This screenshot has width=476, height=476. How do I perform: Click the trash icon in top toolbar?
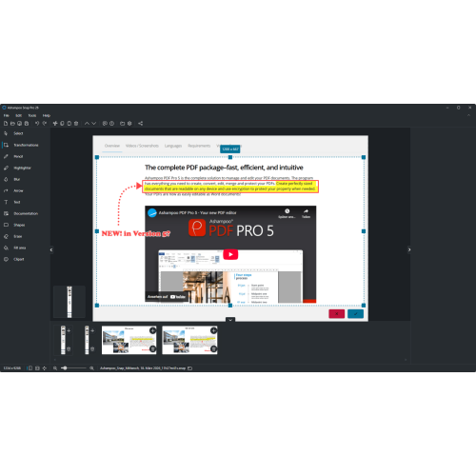[76, 123]
